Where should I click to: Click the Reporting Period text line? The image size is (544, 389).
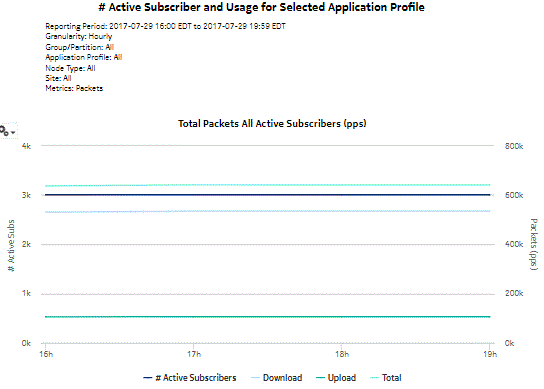(x=165, y=26)
